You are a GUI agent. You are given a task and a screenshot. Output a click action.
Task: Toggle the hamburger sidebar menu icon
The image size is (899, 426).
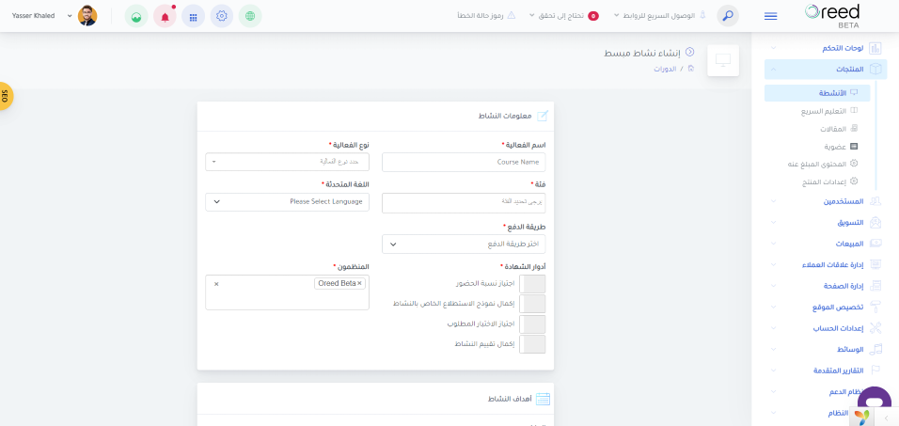tap(771, 17)
